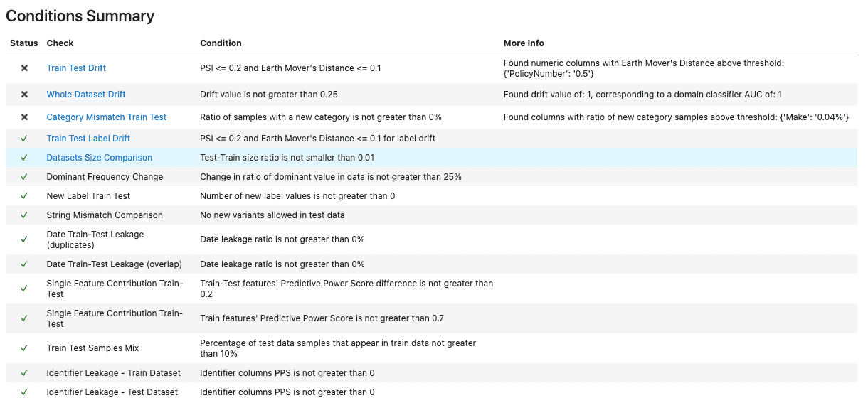Click the checkmark beside Datasets Size Comparison

(x=24, y=158)
